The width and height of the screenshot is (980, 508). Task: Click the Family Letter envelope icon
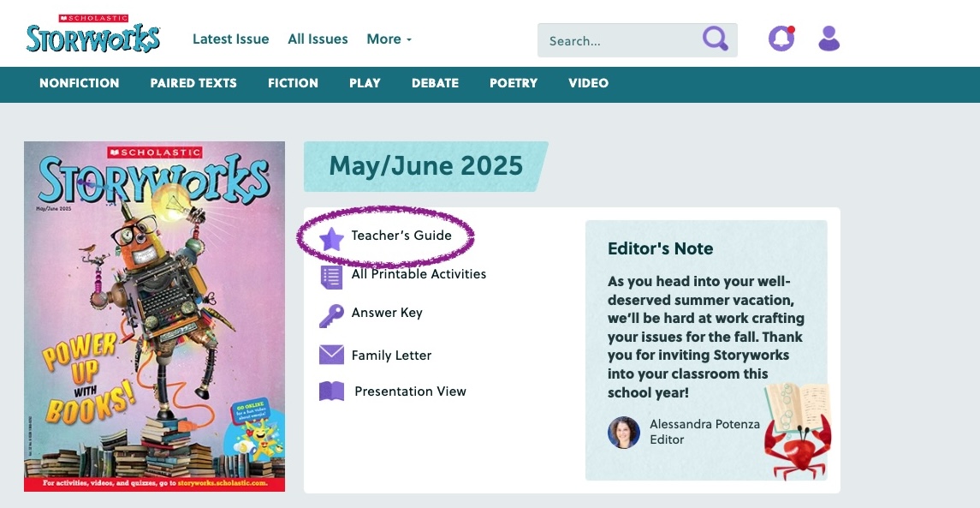331,355
